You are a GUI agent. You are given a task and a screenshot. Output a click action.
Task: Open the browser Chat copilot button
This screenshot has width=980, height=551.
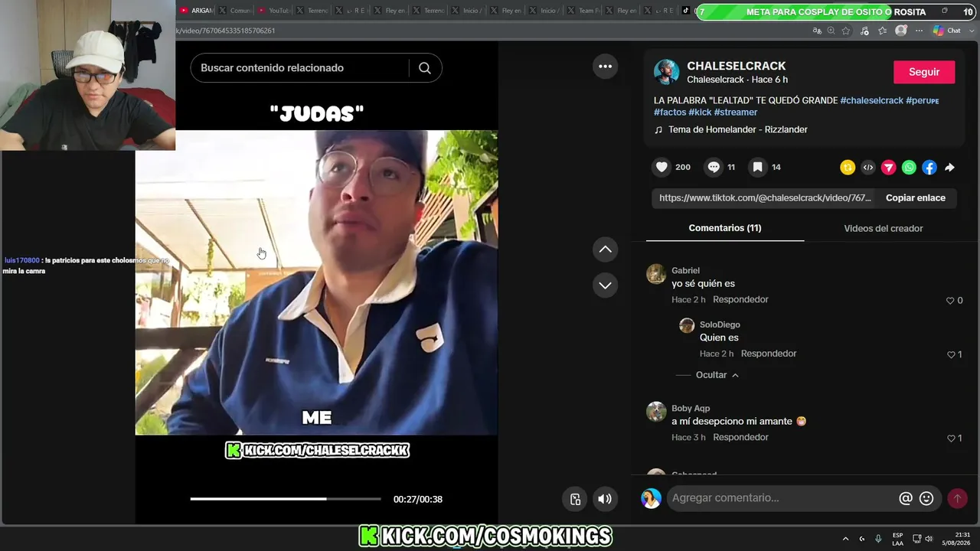(x=947, y=31)
